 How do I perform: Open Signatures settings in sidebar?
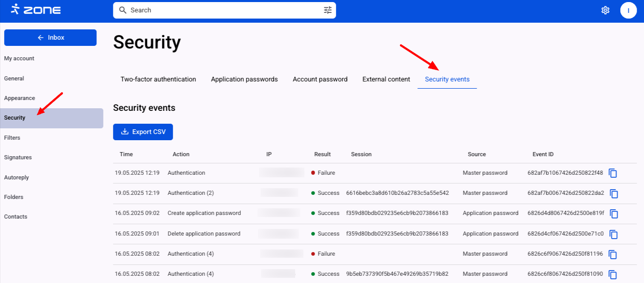18,157
